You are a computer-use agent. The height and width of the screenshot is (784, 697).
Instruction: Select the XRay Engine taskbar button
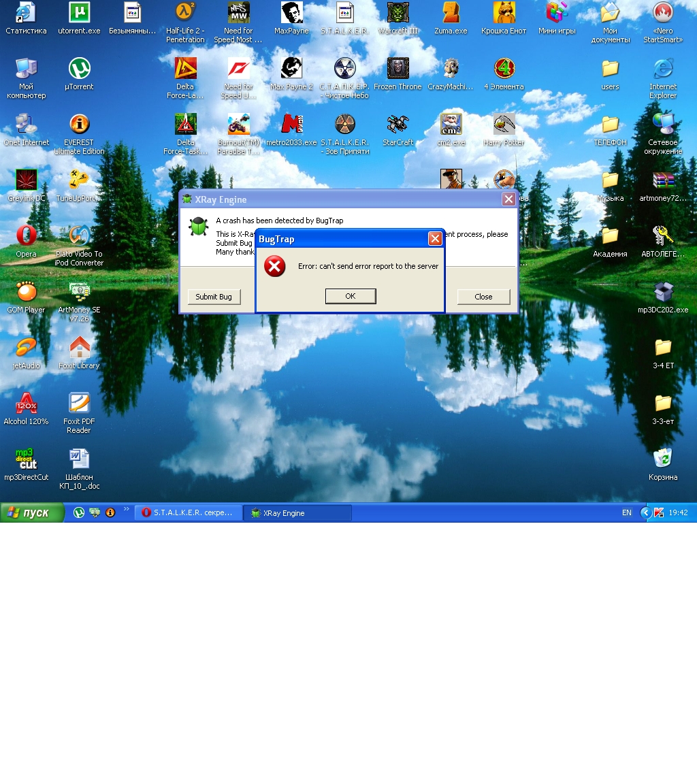coord(297,512)
